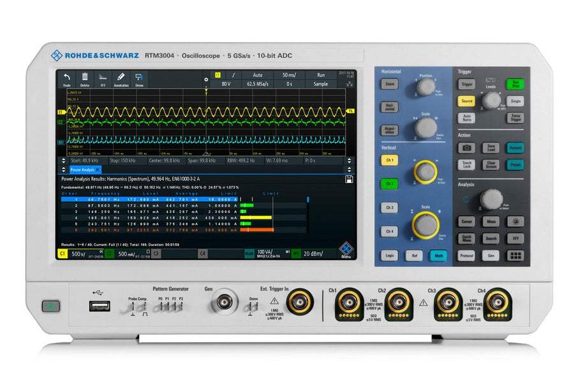
Task: Expand the spectrum settings bar arrows on left
Action: [x=63, y=161]
